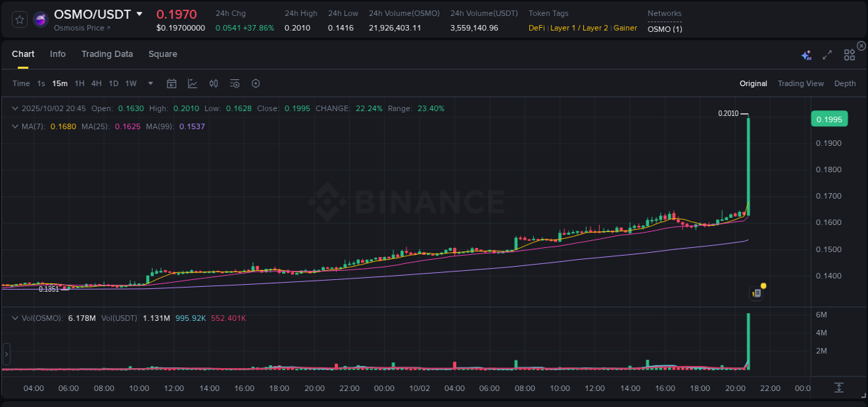Screen dimensions: 868x407
Task: Open Trading View chart mode
Action: pyautogui.click(x=801, y=83)
